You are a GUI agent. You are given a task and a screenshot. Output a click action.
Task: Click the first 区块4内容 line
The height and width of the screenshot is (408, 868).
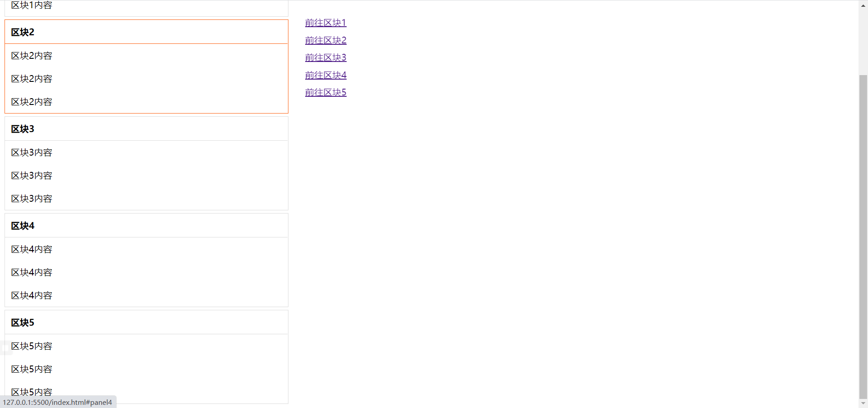coord(32,249)
